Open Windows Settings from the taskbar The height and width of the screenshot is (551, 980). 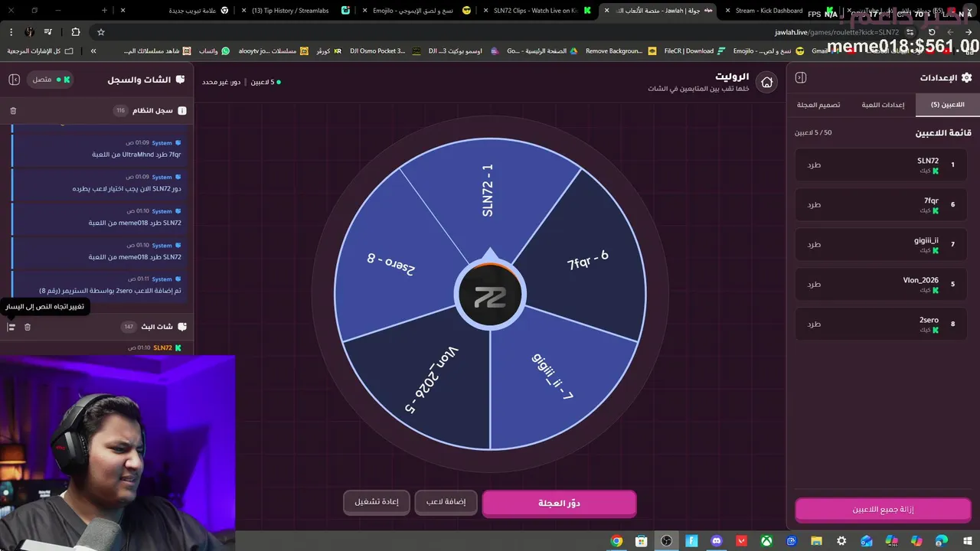tap(841, 541)
